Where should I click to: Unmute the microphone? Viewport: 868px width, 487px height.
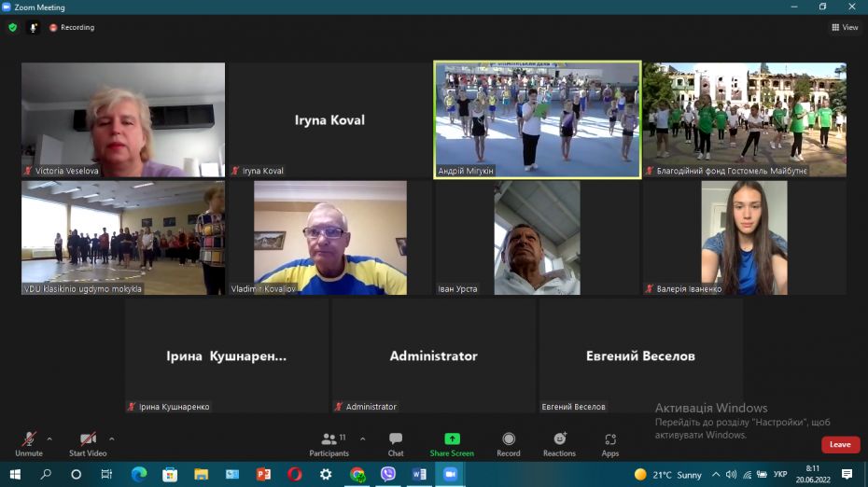[29, 443]
